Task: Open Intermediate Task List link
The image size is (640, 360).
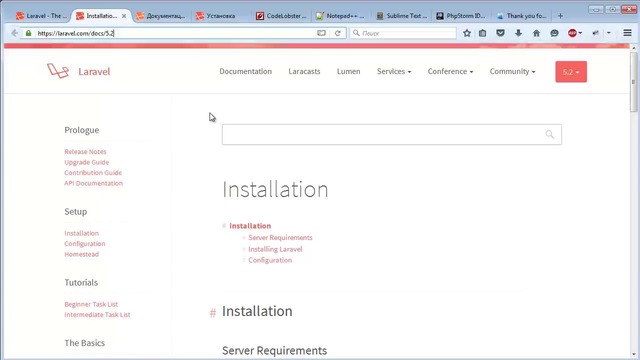Action: tap(97, 315)
